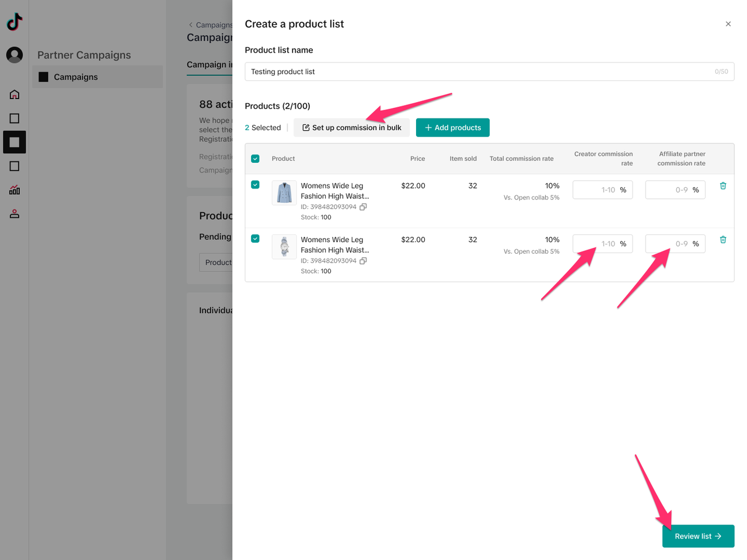This screenshot has height=560, width=747.
Task: Click the Product list name field
Action: point(479,72)
